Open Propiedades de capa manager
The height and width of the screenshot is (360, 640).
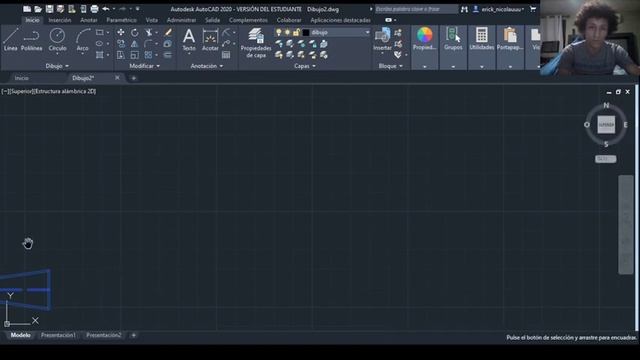pos(256,43)
